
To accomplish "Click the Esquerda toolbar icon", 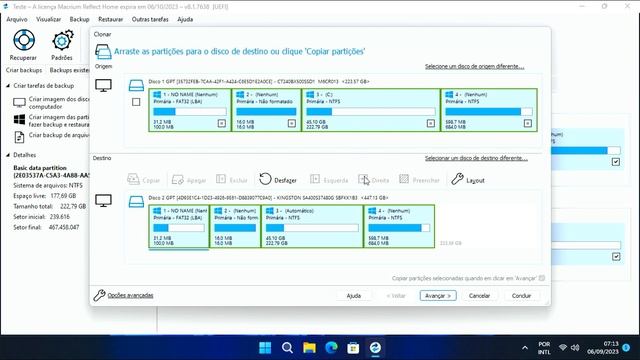I will 315,179.
